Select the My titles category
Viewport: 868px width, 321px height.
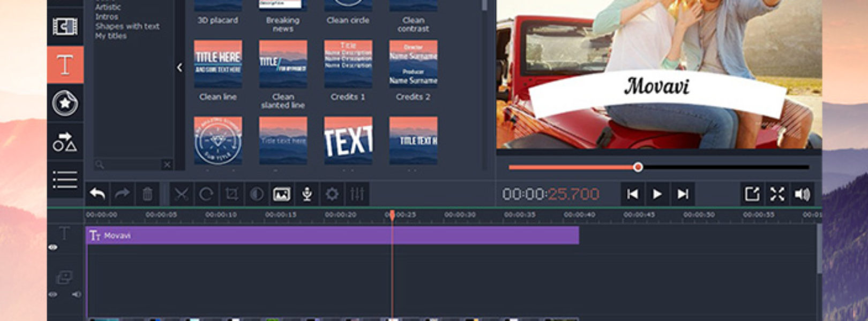[111, 36]
